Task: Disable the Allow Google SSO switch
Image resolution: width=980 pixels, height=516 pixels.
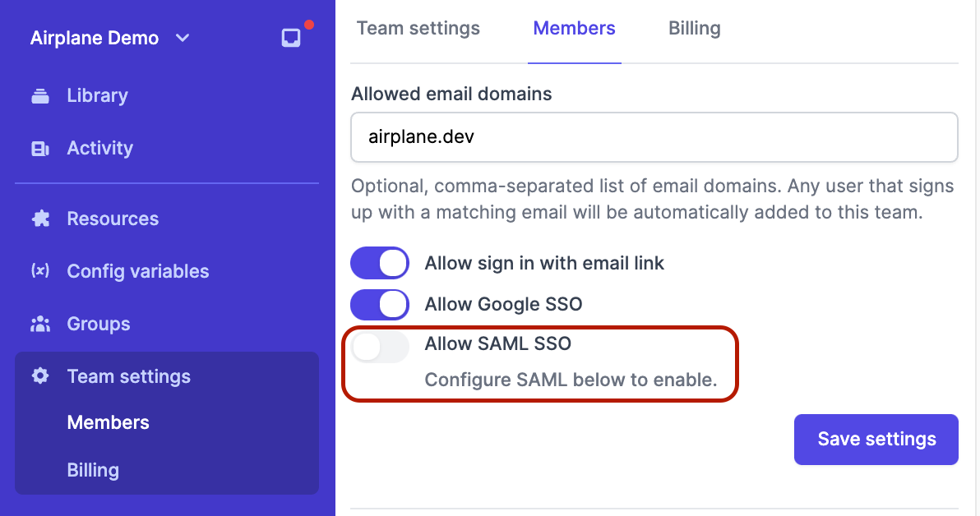Action: (380, 304)
